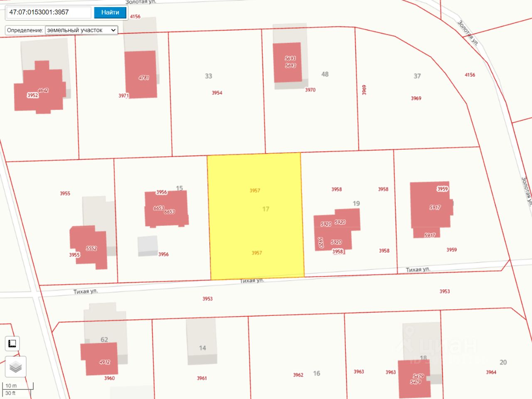This screenshot has width=532, height=399.
Task: Click building 5693 on parcel 3970
Action: pyautogui.click(x=287, y=62)
